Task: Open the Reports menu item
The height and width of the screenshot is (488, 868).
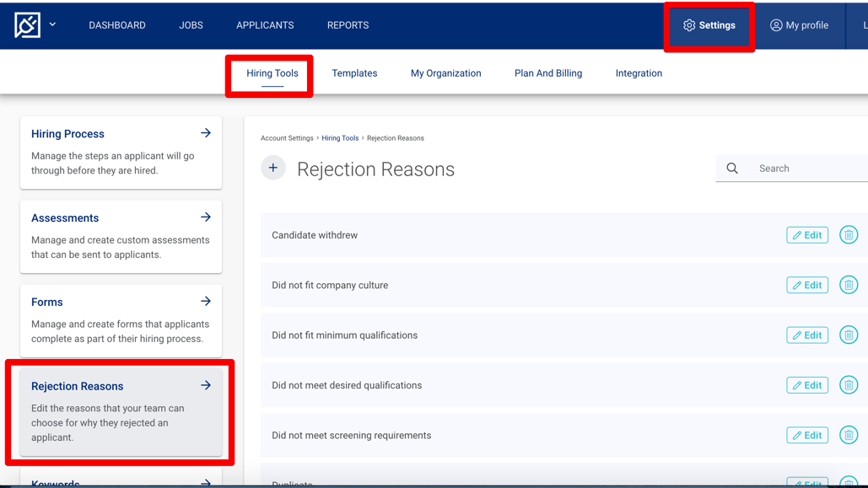Action: [348, 25]
